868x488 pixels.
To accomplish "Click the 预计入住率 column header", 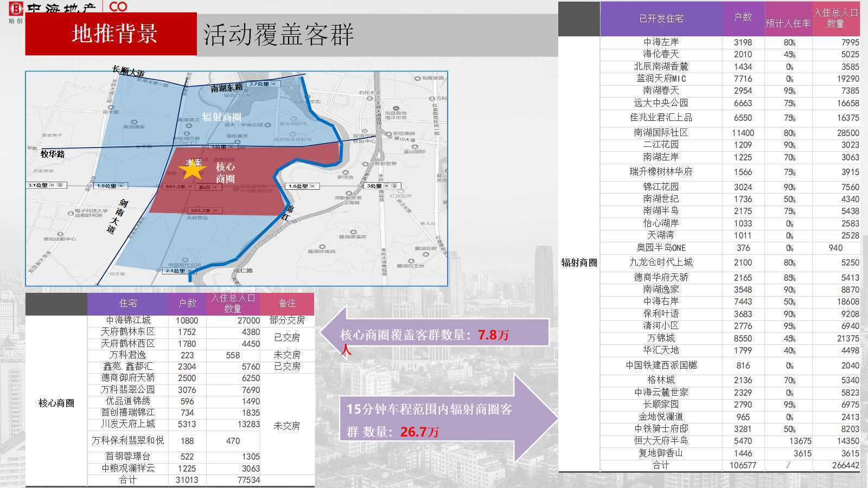I will [x=788, y=24].
